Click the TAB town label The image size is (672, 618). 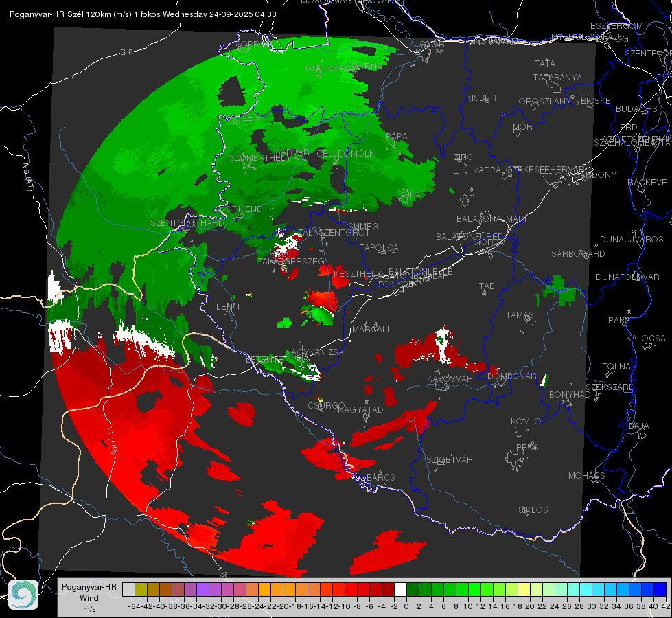click(487, 286)
